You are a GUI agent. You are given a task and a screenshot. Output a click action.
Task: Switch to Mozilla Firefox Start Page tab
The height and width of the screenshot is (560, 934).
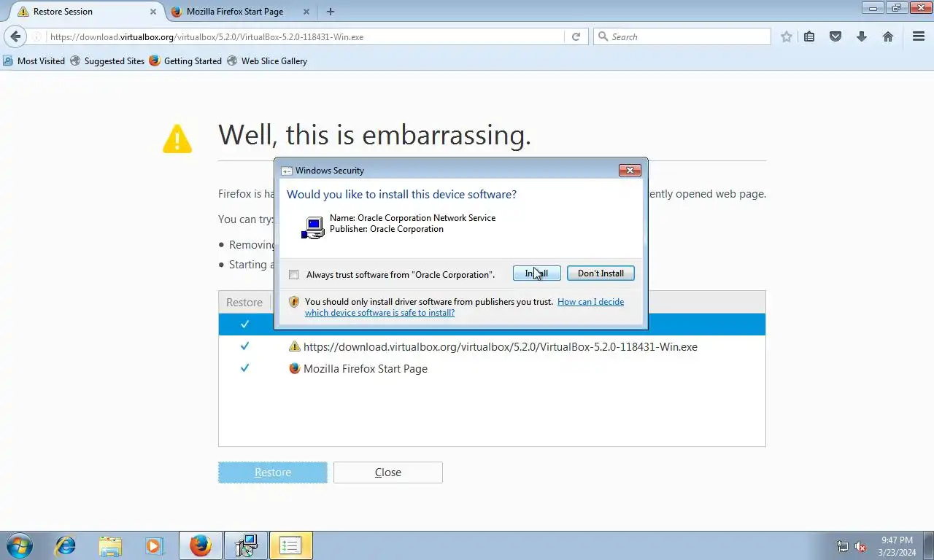pos(240,12)
